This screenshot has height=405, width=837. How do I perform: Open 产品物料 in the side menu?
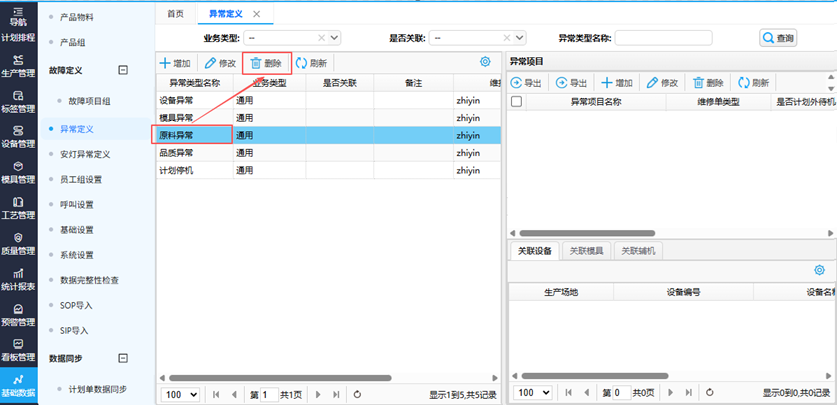tap(77, 18)
